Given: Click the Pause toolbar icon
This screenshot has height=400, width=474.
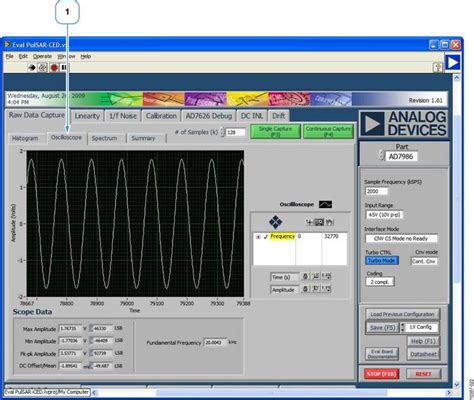Looking at the screenshot, I should pyautogui.click(x=64, y=68).
